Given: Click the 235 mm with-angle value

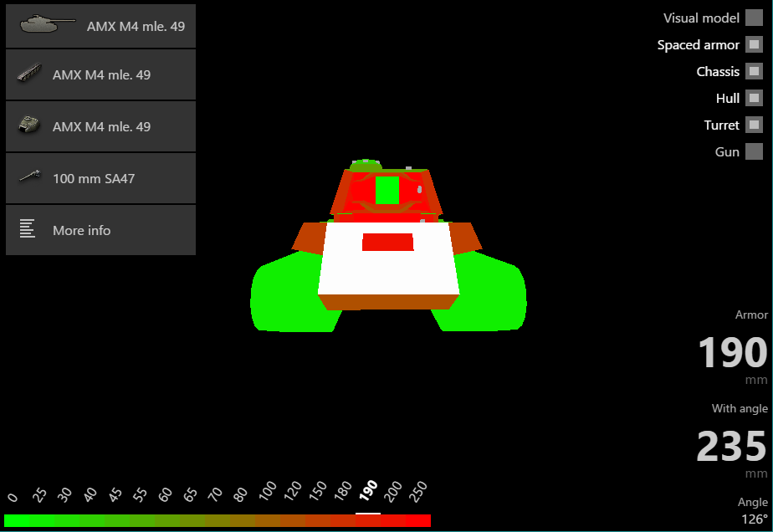Looking at the screenshot, I should point(731,446).
